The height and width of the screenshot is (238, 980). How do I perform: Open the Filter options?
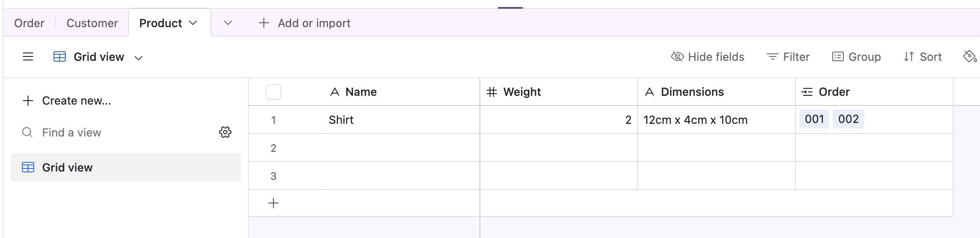pyautogui.click(x=788, y=57)
